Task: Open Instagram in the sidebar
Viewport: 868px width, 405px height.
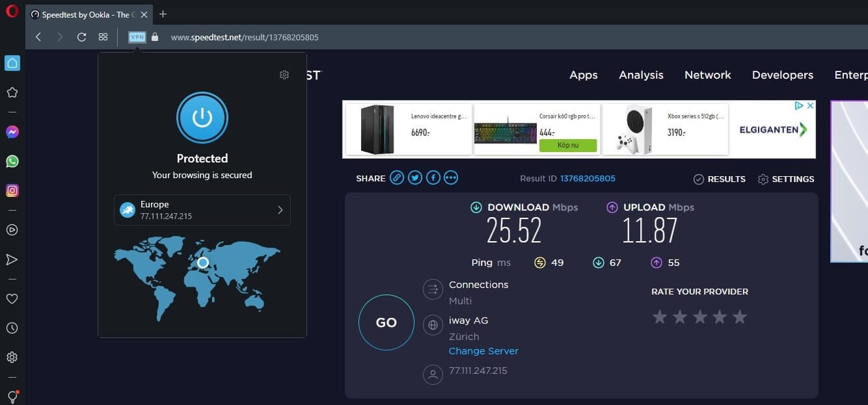Action: 12,190
